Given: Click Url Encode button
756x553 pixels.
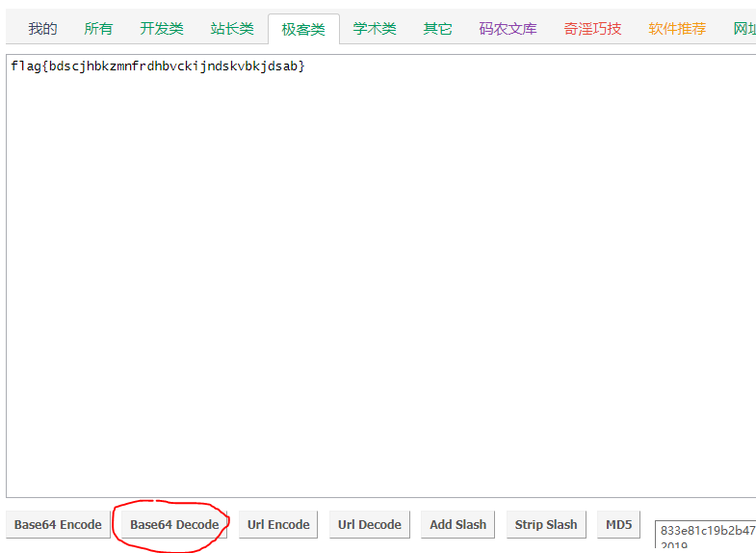Looking at the screenshot, I should pos(278,524).
